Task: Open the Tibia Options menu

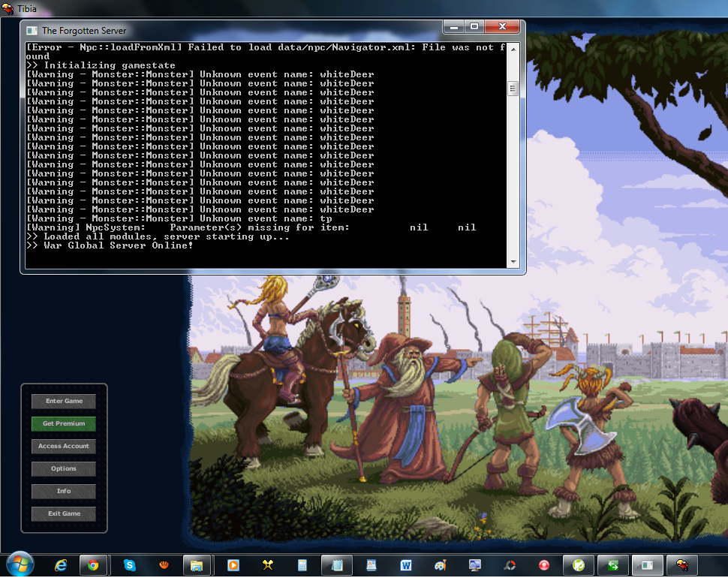Action: (64, 468)
